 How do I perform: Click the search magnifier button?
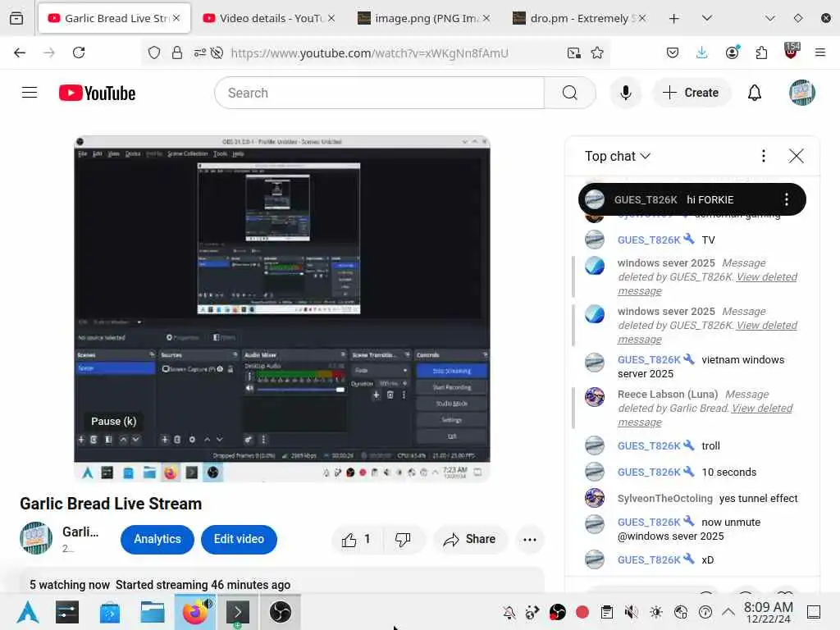point(570,93)
